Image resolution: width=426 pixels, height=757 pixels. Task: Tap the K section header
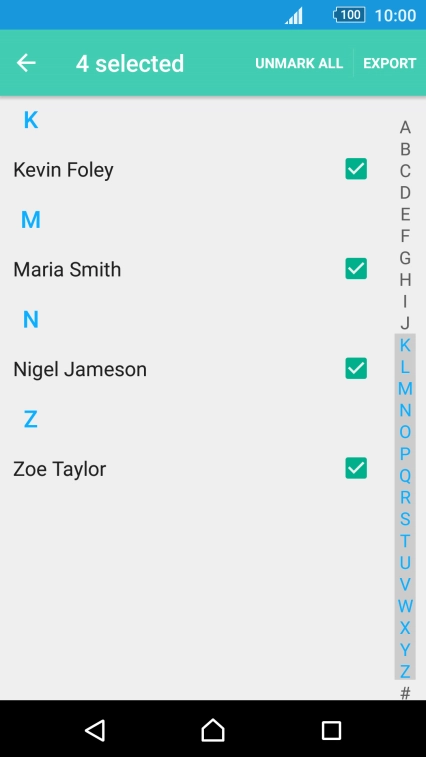coord(31,120)
